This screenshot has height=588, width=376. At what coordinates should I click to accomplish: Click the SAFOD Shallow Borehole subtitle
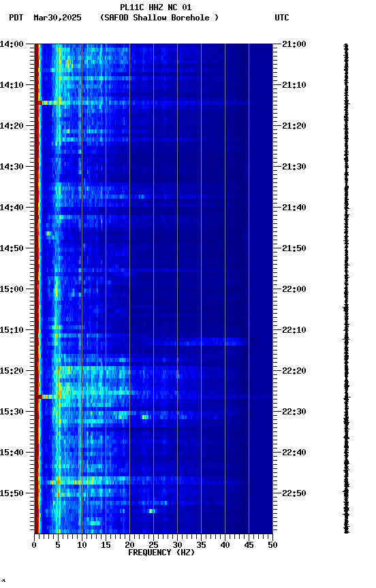pos(159,18)
